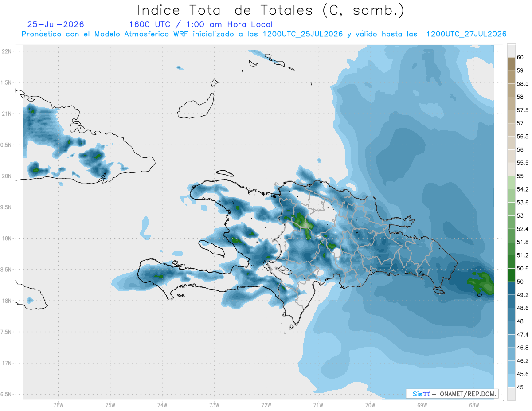Click the longitude axis label '70W'
This screenshot has height=411, width=532.
coord(370,405)
